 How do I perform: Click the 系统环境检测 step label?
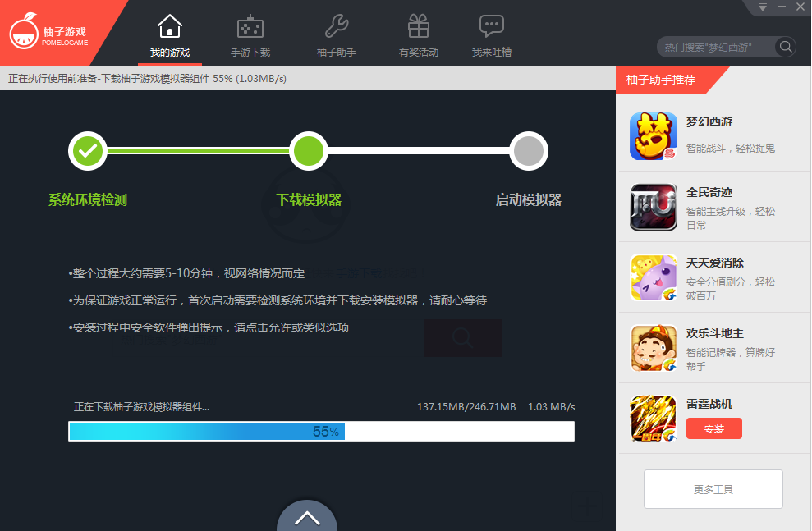tap(88, 199)
